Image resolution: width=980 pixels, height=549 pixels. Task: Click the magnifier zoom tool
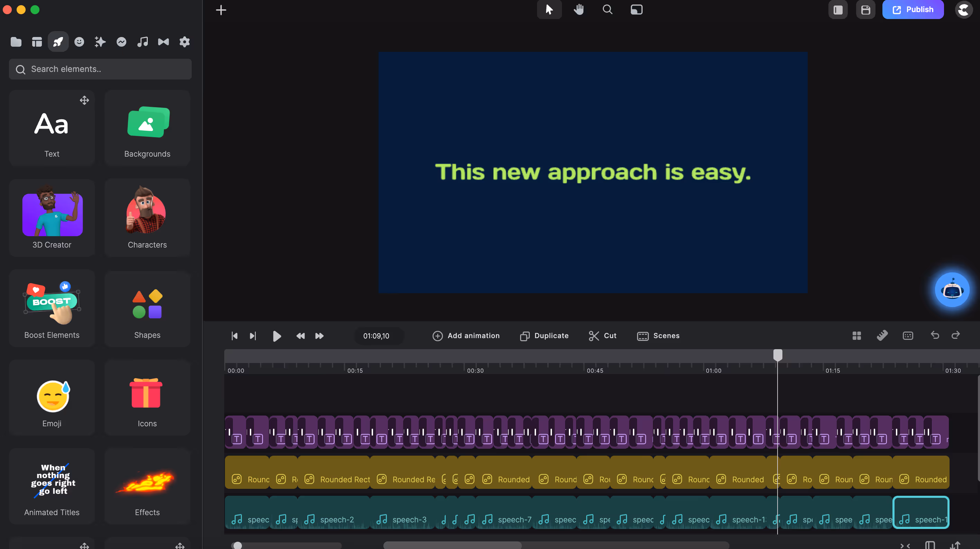[x=608, y=9]
